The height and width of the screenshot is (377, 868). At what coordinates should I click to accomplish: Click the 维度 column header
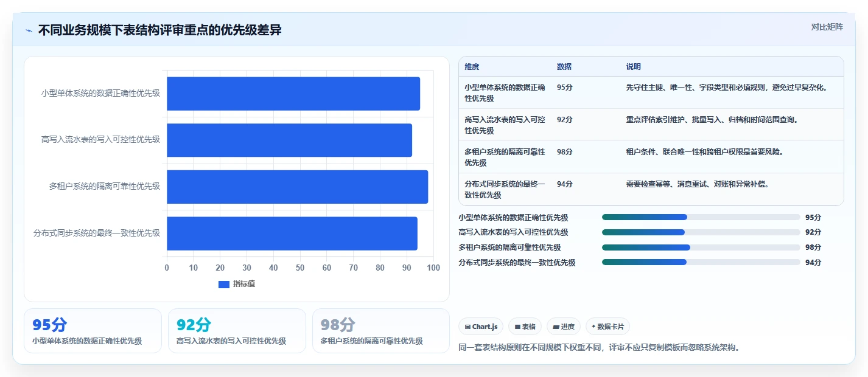tap(472, 67)
